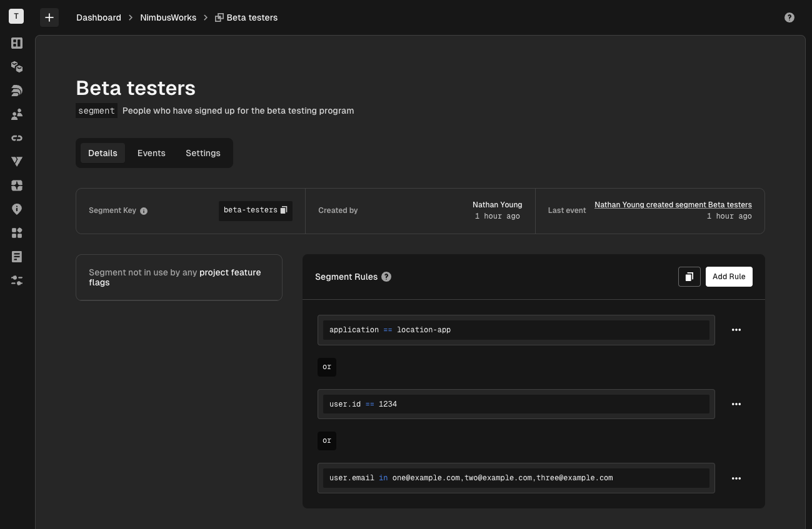Click the 'Segment Rules' heading
Image resolution: width=812 pixels, height=529 pixels.
tap(346, 277)
